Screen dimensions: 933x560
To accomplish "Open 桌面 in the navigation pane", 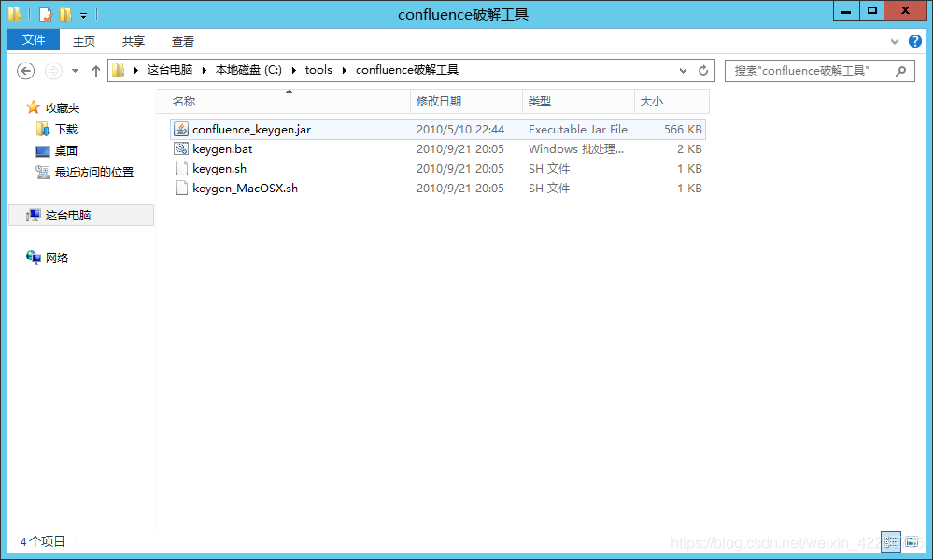I will coord(66,150).
